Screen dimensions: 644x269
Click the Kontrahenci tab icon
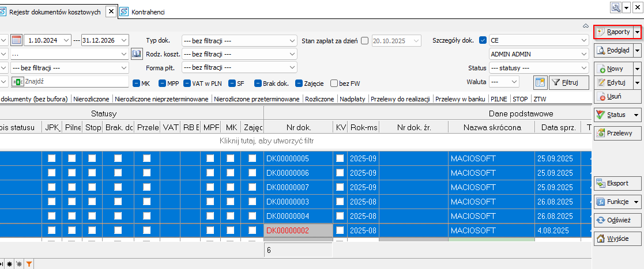click(124, 12)
